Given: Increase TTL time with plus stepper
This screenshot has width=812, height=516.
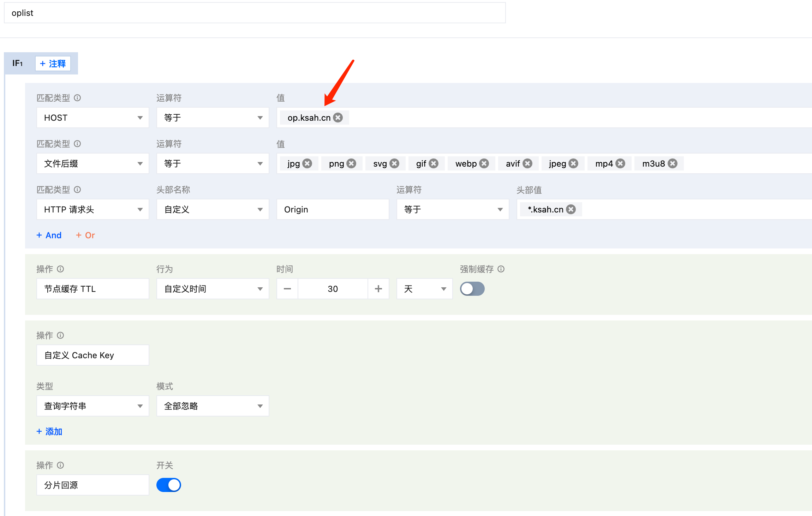Looking at the screenshot, I should pyautogui.click(x=378, y=289).
